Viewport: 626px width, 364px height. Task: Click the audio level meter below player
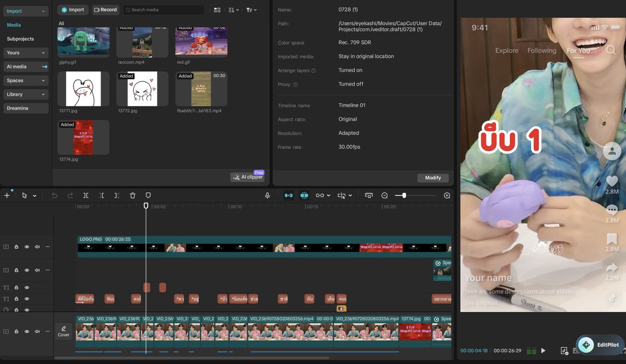click(x=532, y=351)
